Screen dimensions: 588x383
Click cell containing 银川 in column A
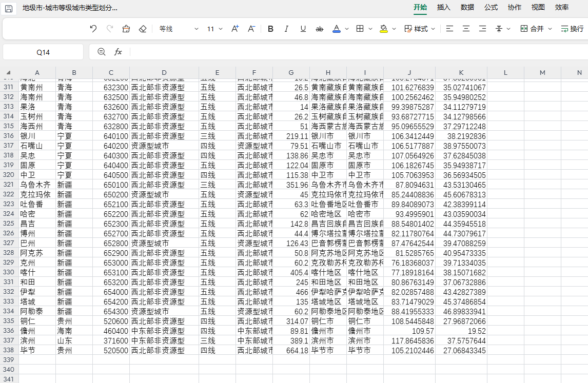[x=37, y=136]
